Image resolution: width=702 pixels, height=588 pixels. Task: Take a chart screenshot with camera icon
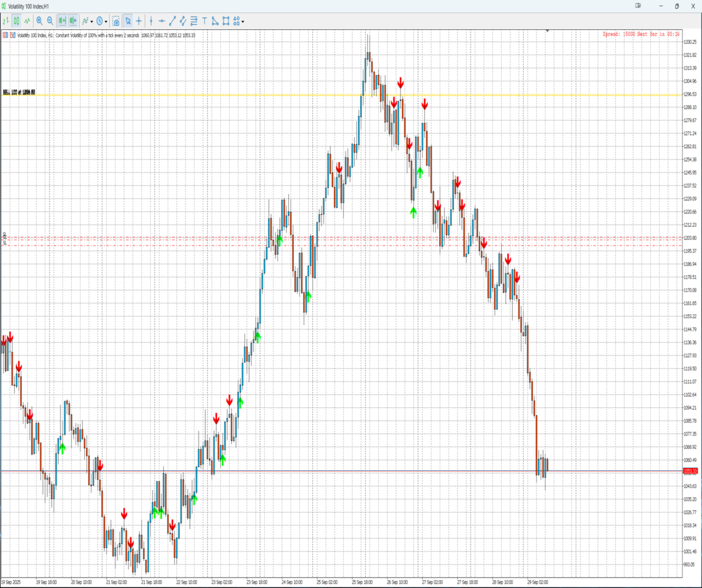(x=116, y=21)
